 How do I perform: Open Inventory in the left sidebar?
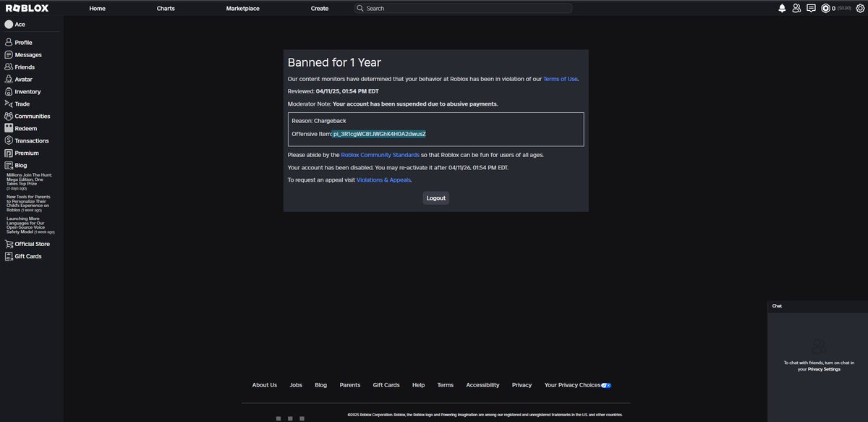tap(22, 92)
